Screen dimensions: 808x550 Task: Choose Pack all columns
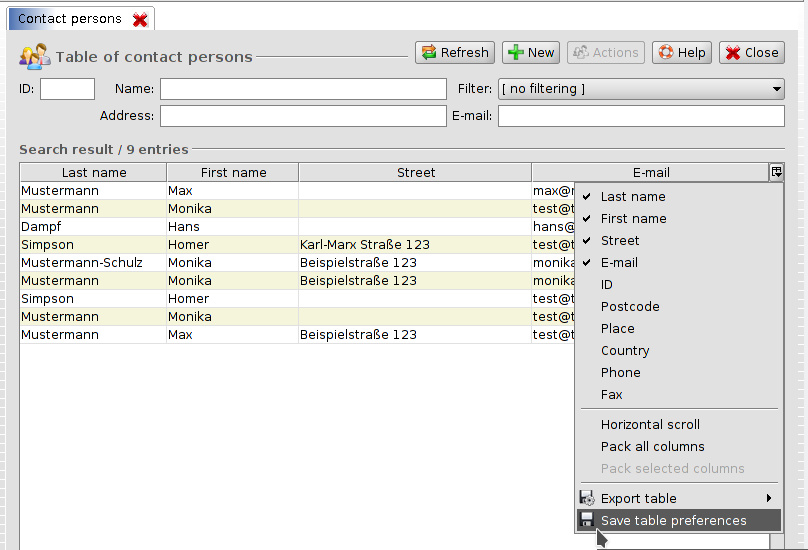click(x=652, y=447)
